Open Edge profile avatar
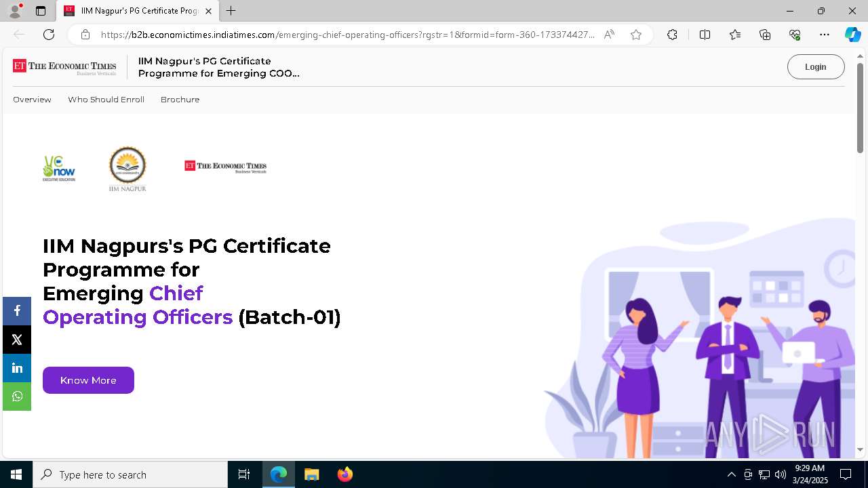Viewport: 868px width, 488px height. coord(15,11)
